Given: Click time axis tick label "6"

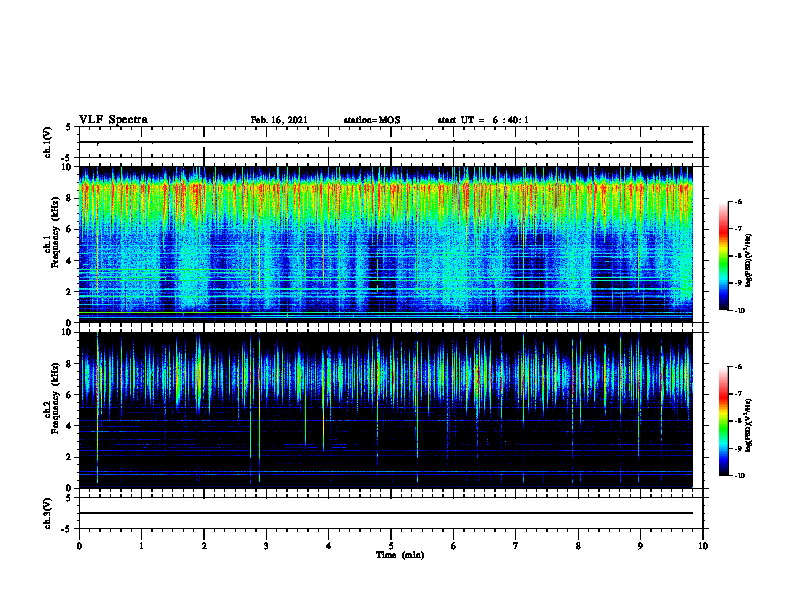Looking at the screenshot, I should click(x=454, y=546).
